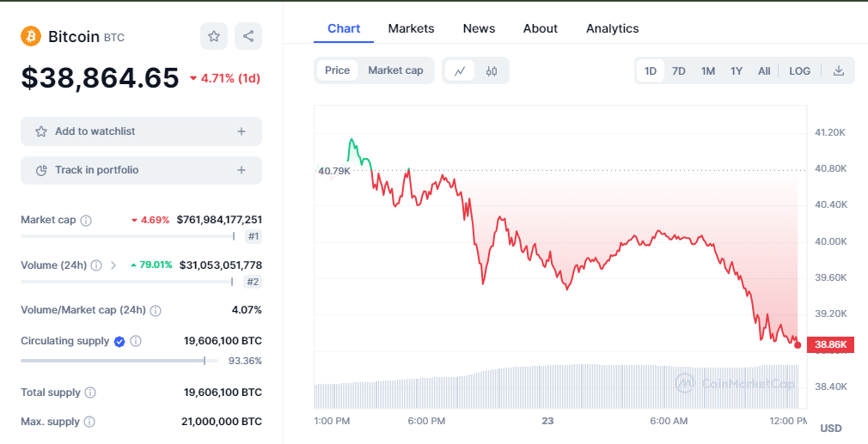
Task: Open the Markets tab
Action: [x=411, y=28]
